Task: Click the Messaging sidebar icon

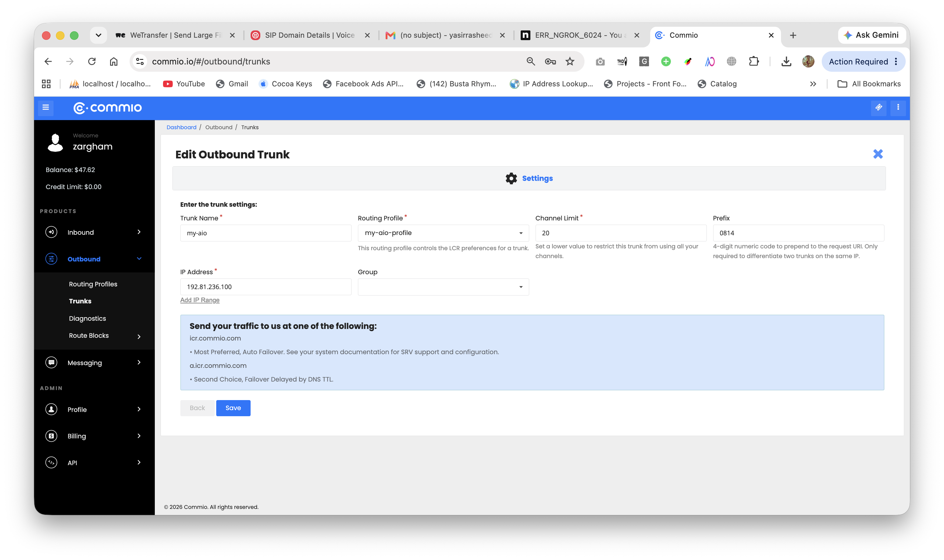Action: (x=51, y=362)
